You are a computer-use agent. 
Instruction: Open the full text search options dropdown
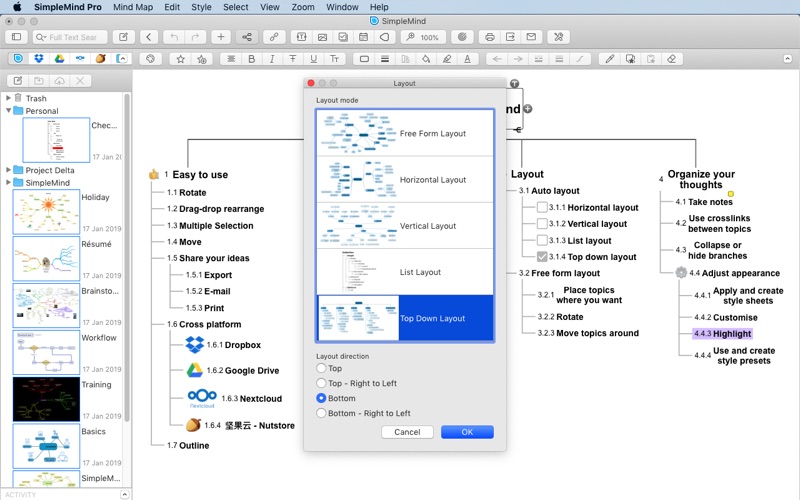[x=40, y=37]
